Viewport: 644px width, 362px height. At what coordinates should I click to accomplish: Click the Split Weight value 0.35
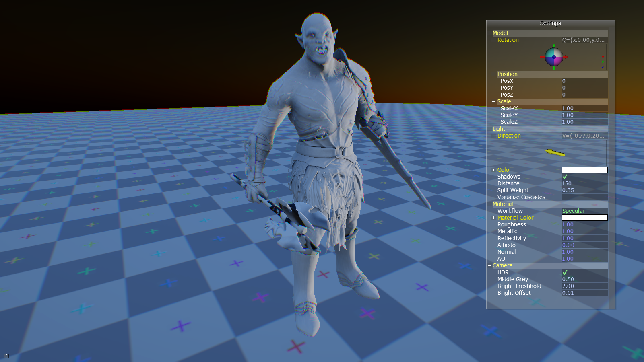pos(584,190)
